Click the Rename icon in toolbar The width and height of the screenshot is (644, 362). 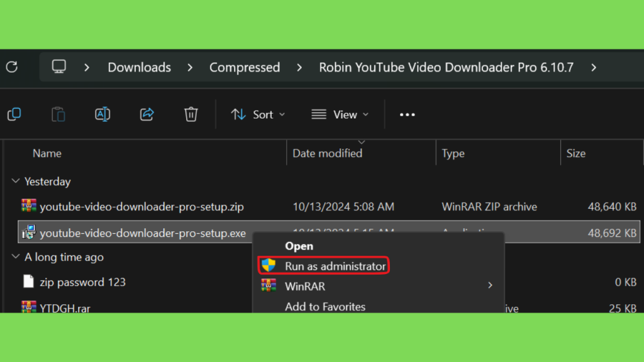[x=103, y=114]
